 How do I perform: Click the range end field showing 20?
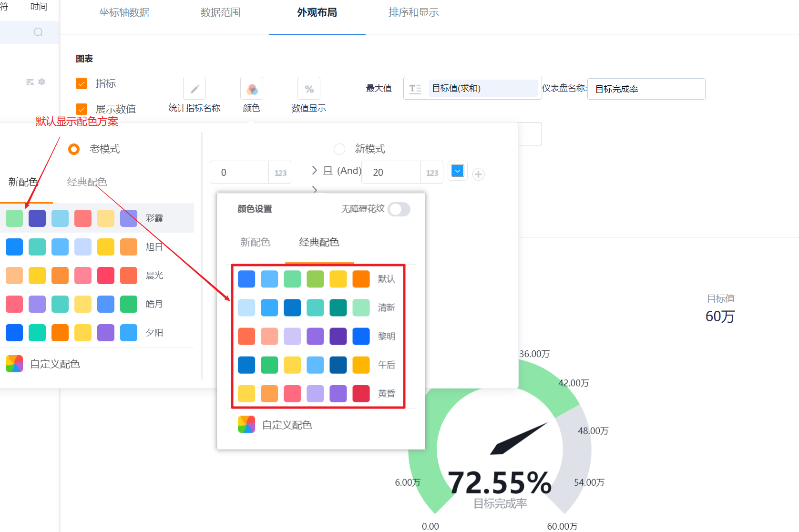coord(391,173)
